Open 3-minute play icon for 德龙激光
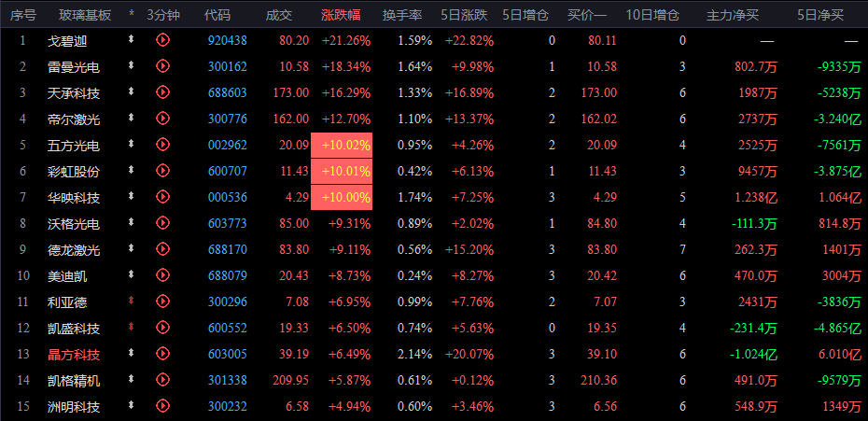The width and height of the screenshot is (868, 421). pyautogui.click(x=162, y=249)
